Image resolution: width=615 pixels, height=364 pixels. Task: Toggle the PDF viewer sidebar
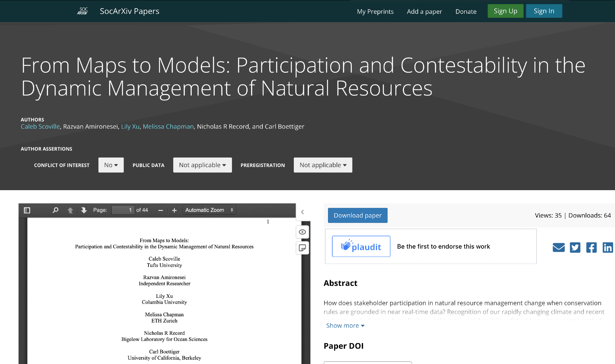pyautogui.click(x=27, y=210)
